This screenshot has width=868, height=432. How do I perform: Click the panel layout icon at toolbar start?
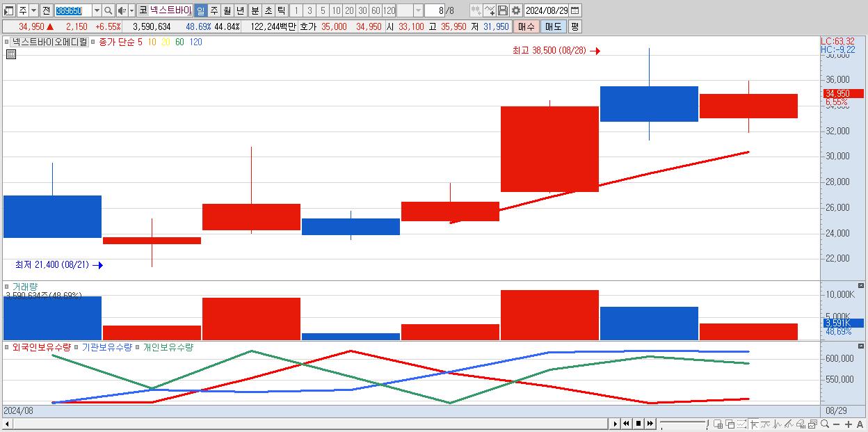(x=9, y=10)
